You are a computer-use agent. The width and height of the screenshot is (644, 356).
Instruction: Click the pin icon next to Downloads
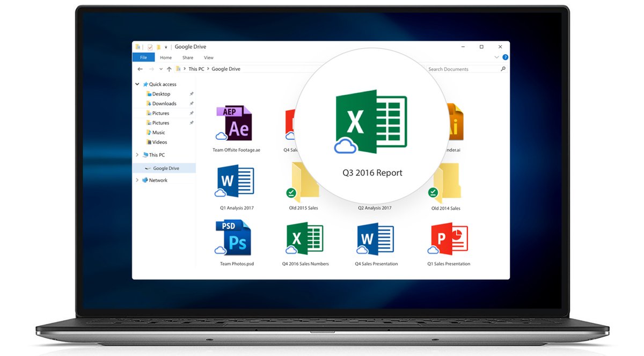pyautogui.click(x=191, y=104)
